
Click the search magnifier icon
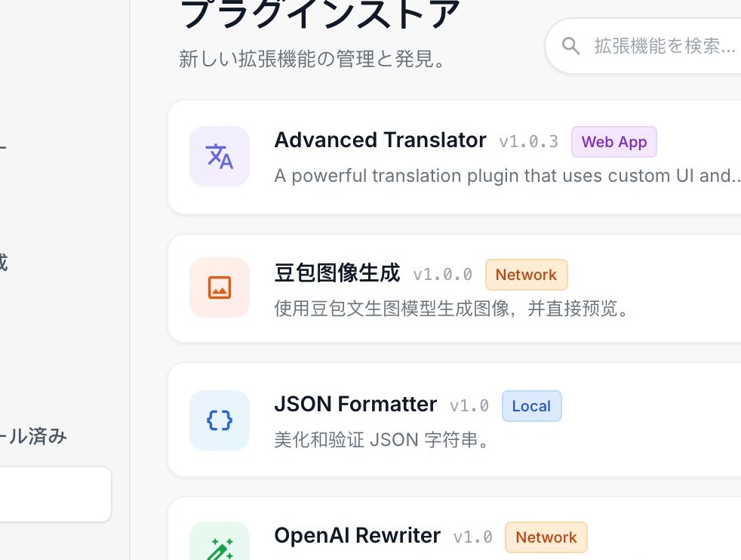(570, 46)
